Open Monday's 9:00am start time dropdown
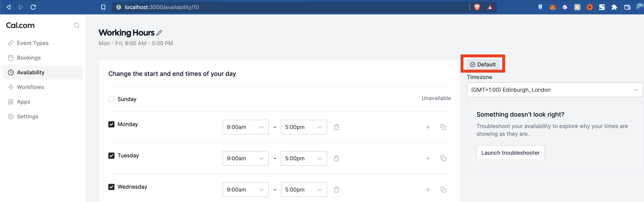 coord(245,127)
